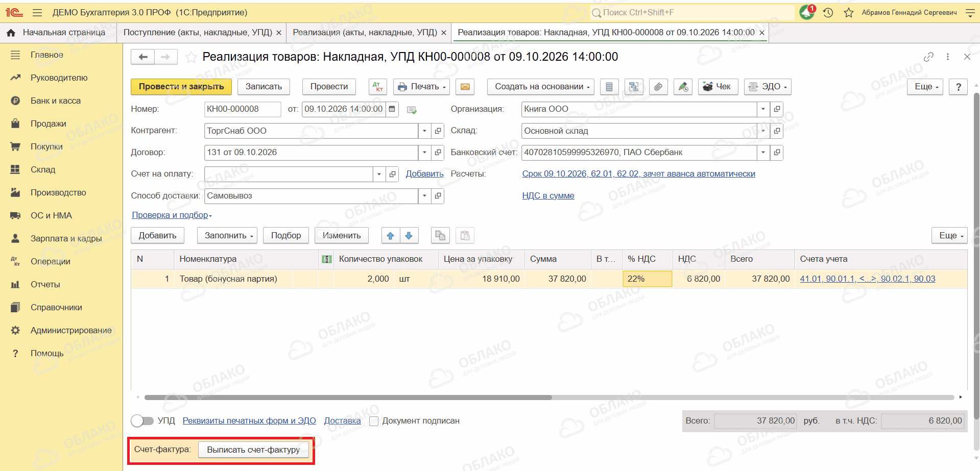Open notifications bell with red badge
This screenshot has width=980, height=471.
point(807,12)
